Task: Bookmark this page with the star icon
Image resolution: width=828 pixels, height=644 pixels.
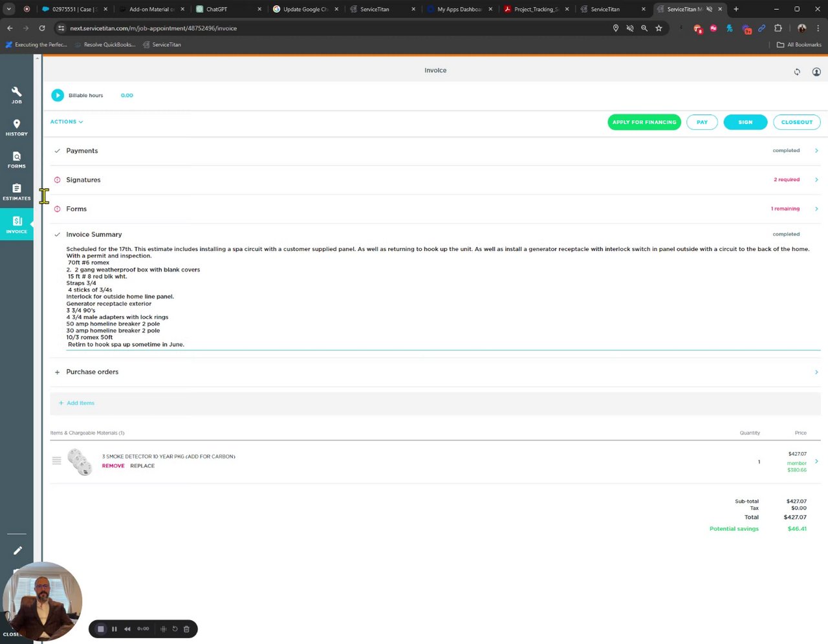Action: coord(659,28)
